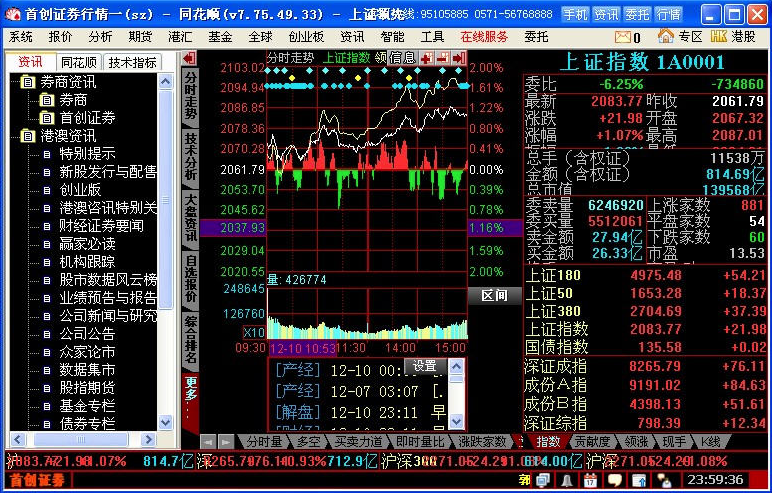The height and width of the screenshot is (493, 772).
Task: Click the left tree scroll-down arrow
Action: click(165, 422)
